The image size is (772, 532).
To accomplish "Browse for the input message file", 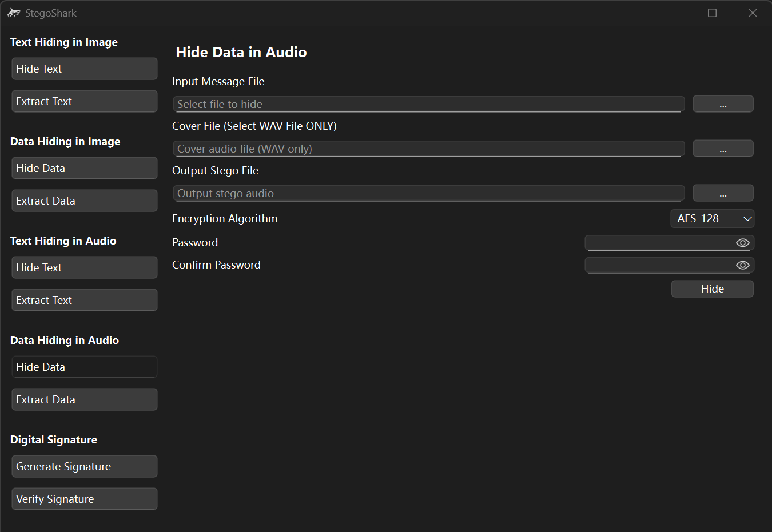I will coord(723,104).
